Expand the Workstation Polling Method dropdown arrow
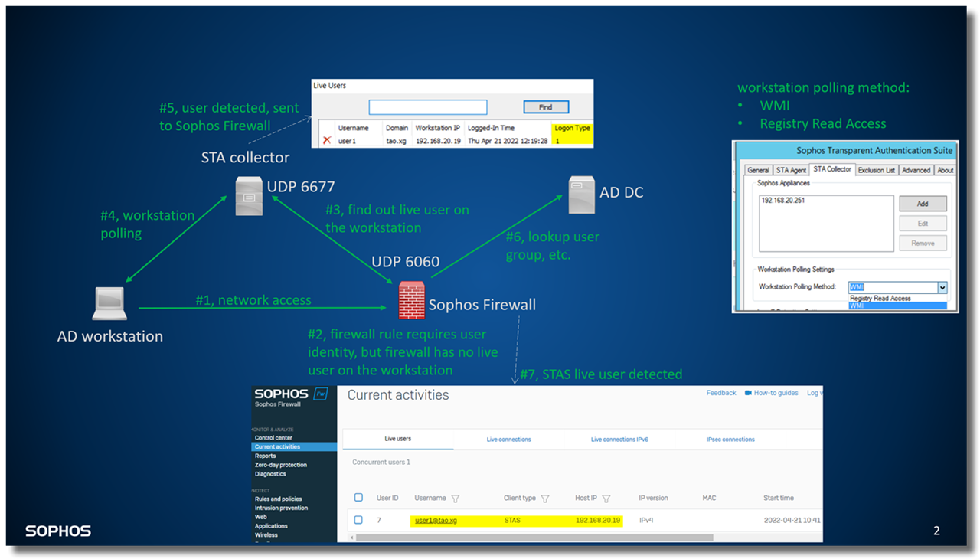This screenshot has width=980, height=559. click(x=942, y=288)
